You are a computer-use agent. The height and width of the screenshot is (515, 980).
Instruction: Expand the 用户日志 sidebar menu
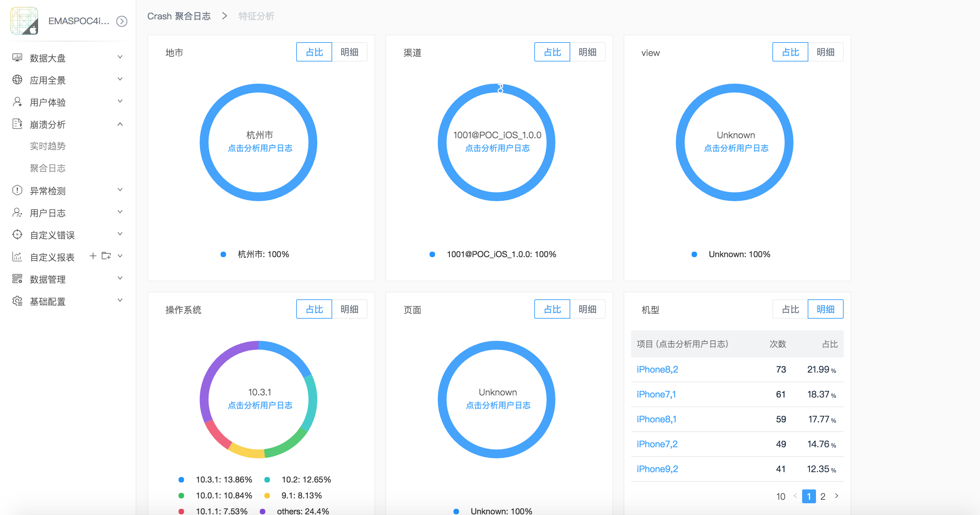coord(120,212)
